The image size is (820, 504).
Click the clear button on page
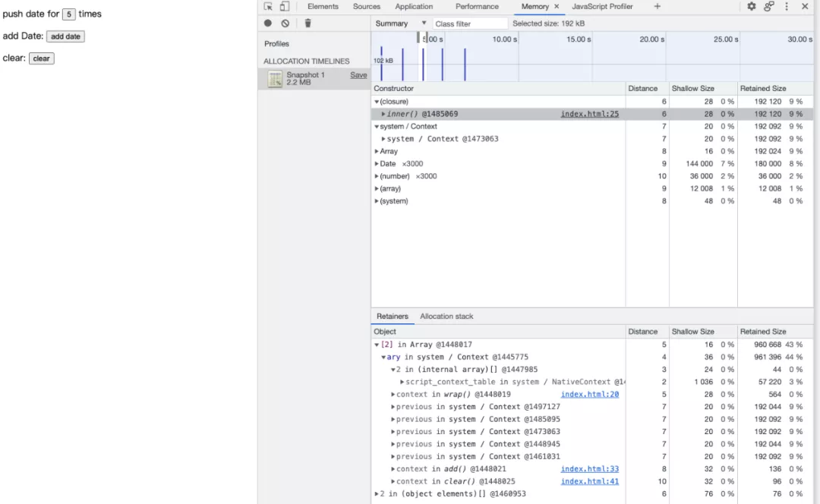[41, 58]
